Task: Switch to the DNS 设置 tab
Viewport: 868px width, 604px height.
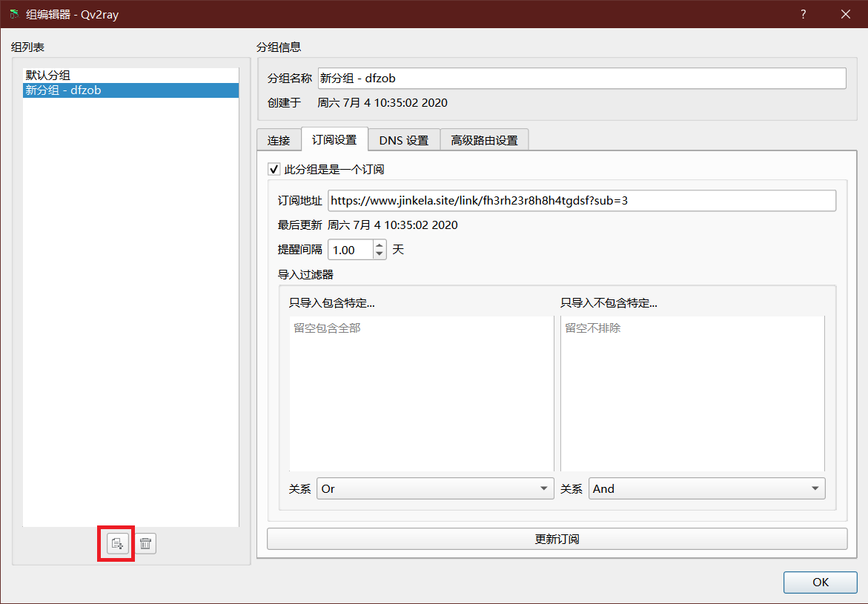Action: 403,140
